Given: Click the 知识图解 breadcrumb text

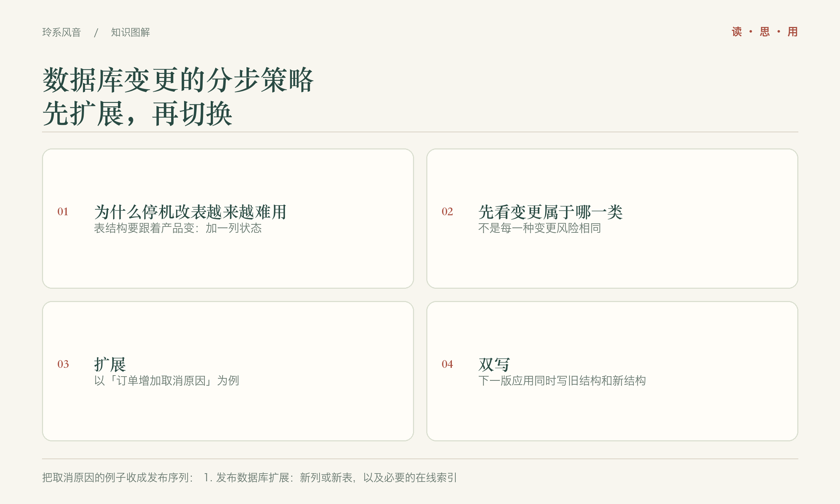Looking at the screenshot, I should click(x=131, y=32).
